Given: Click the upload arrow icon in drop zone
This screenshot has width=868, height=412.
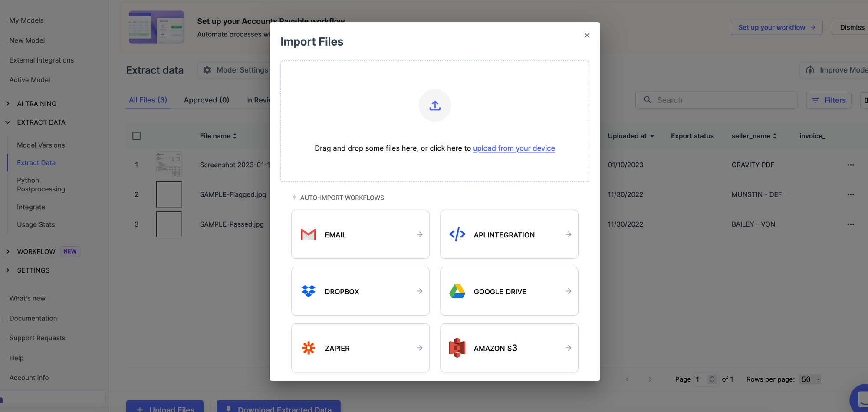Looking at the screenshot, I should 434,105.
